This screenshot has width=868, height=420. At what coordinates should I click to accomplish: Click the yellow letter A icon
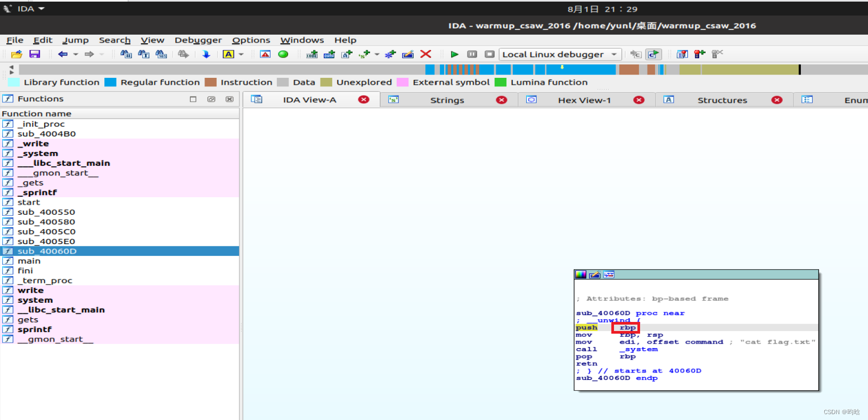[228, 54]
